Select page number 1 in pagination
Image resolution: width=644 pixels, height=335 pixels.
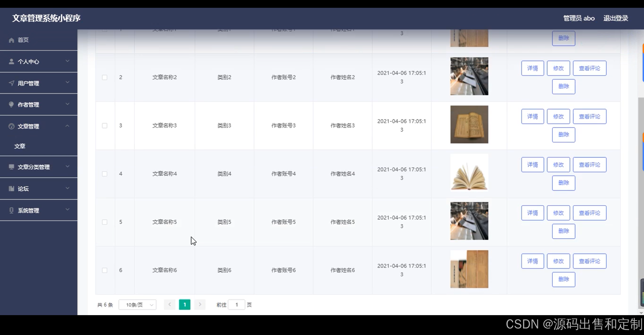[185, 305]
